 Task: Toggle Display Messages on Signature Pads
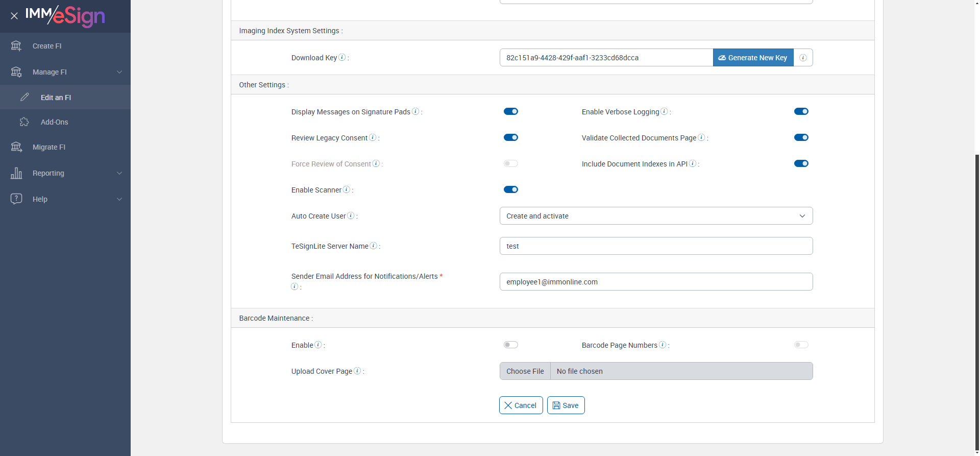click(x=511, y=111)
